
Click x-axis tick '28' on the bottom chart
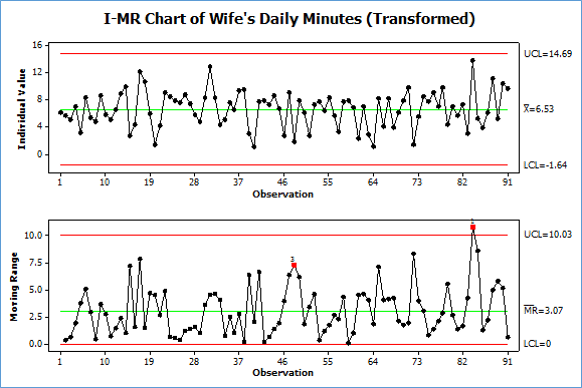pyautogui.click(x=194, y=361)
